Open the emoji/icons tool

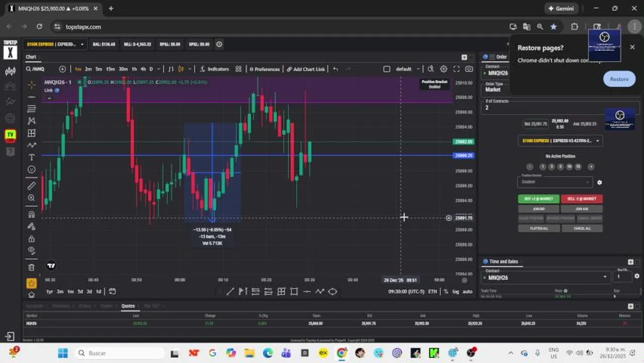[x=31, y=169]
